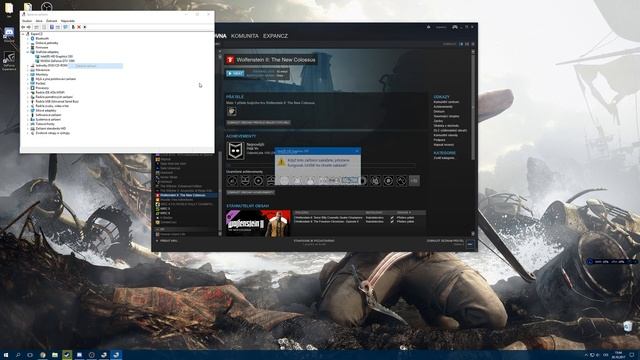Open the Akce menu in Device Manager
This screenshot has height=360, width=640.
(39, 21)
